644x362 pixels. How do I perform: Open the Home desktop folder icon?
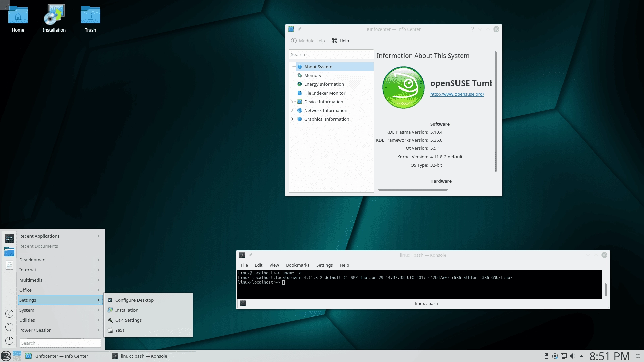click(18, 19)
